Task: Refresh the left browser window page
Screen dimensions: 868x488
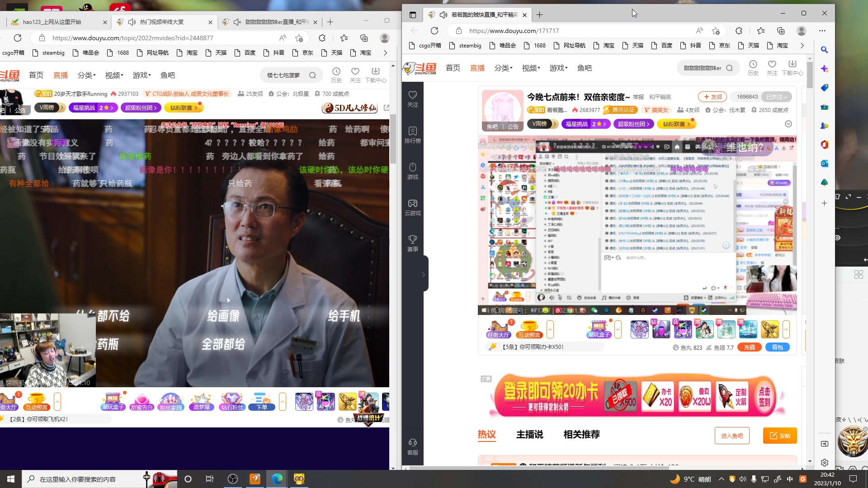Action: (18, 38)
